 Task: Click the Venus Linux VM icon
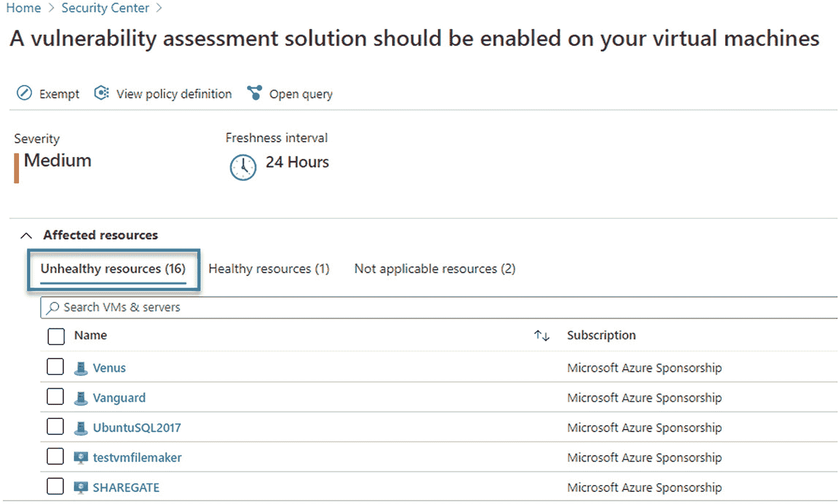coord(81,368)
